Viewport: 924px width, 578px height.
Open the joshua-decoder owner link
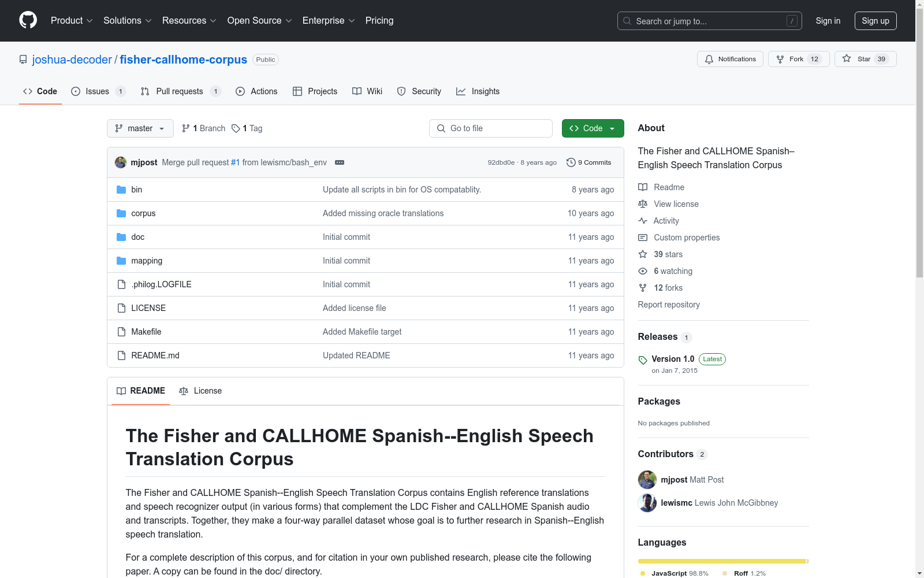[72, 60]
